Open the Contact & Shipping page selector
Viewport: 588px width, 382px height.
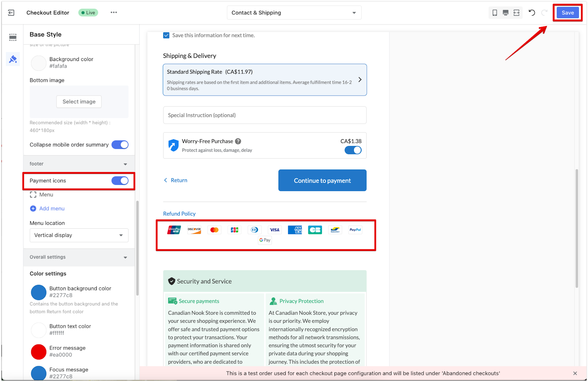pyautogui.click(x=294, y=12)
